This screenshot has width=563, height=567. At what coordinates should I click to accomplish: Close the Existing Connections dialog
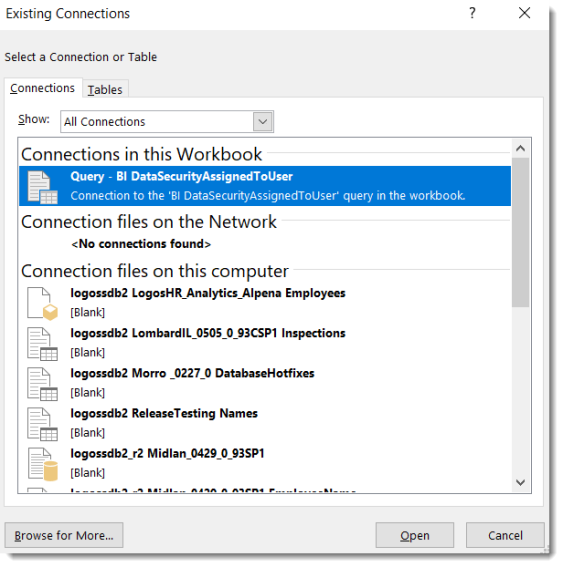click(524, 13)
